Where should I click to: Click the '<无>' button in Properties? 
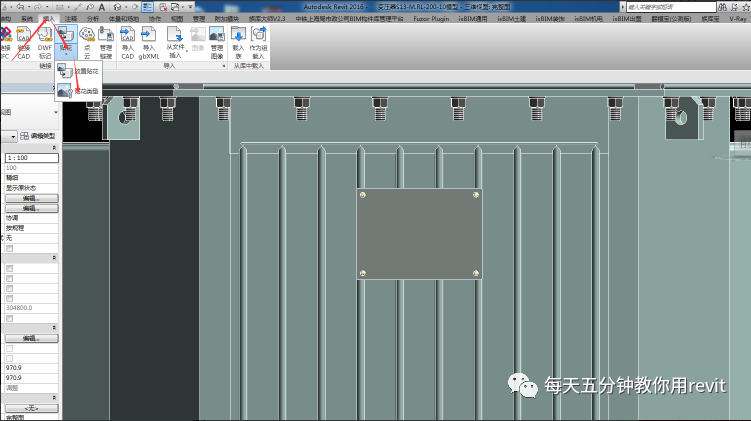pyautogui.click(x=32, y=408)
